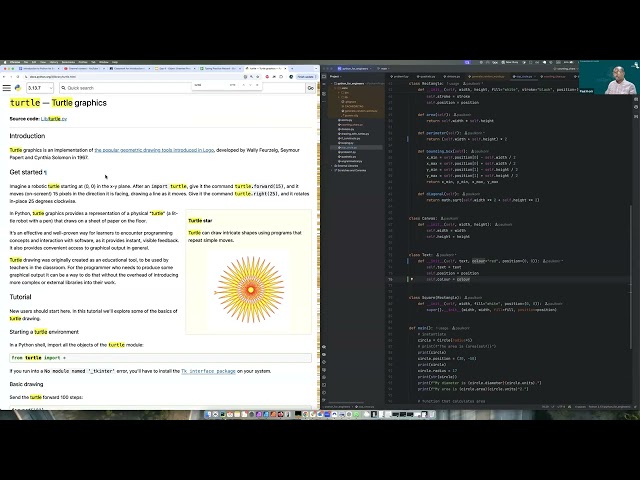Collapse the python_for_engineers root folder

point(331,83)
